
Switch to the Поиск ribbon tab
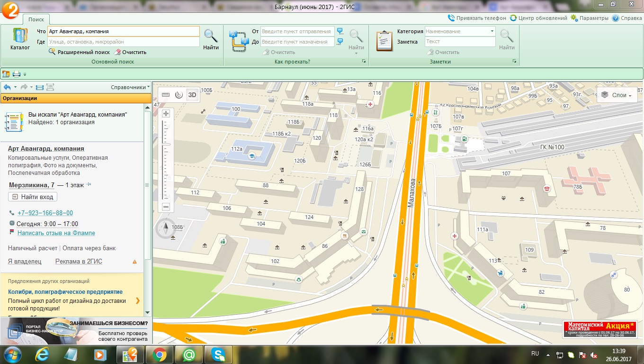point(36,19)
